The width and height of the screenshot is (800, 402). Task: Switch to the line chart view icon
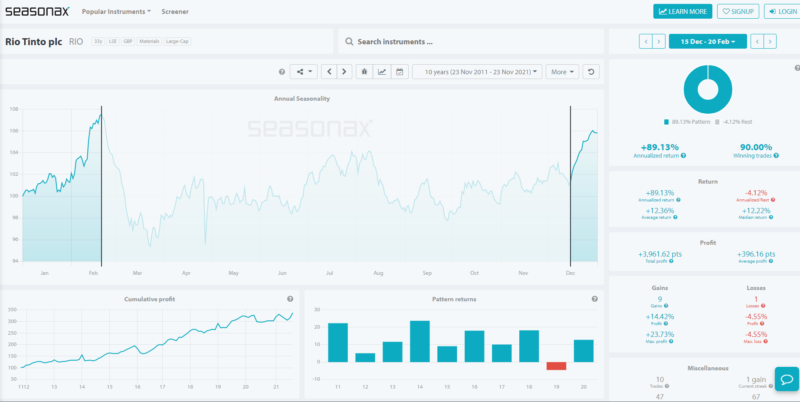(x=382, y=72)
